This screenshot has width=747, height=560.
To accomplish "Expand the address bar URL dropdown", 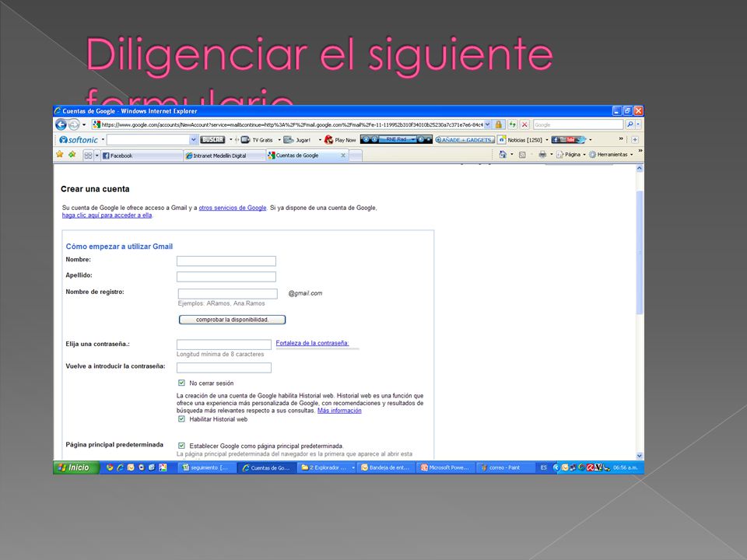I will click(x=487, y=124).
